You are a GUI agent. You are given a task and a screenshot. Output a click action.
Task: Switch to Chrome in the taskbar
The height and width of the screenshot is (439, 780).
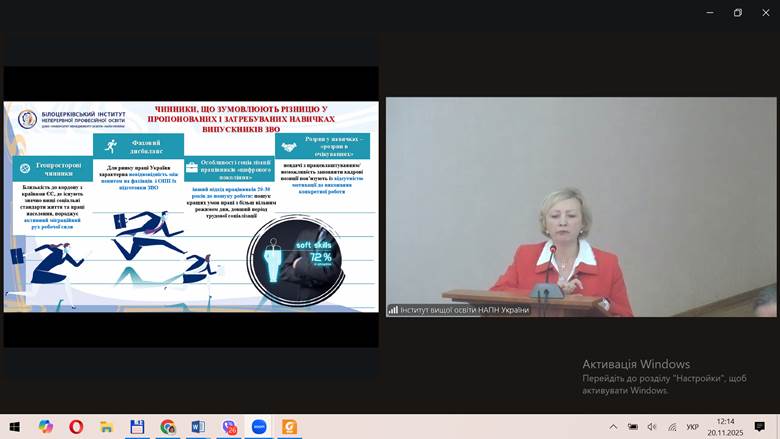pyautogui.click(x=167, y=426)
